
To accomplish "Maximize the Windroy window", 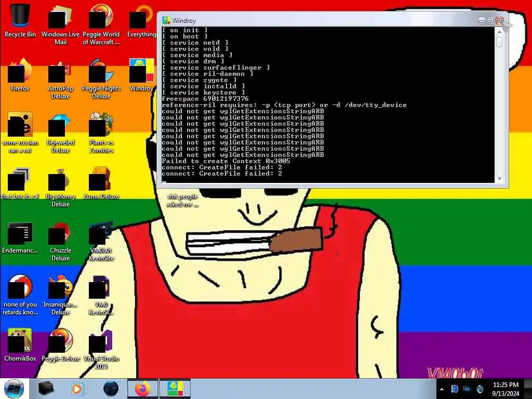I will pos(490,21).
